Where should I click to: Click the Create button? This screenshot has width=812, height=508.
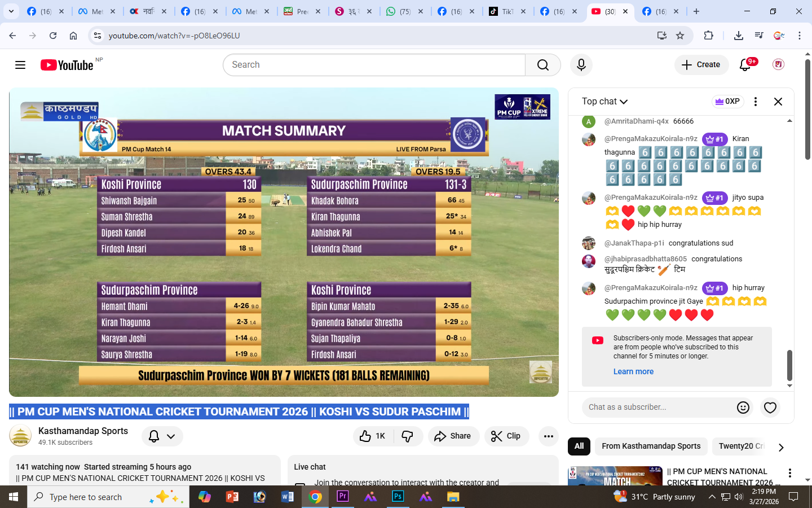pyautogui.click(x=701, y=65)
